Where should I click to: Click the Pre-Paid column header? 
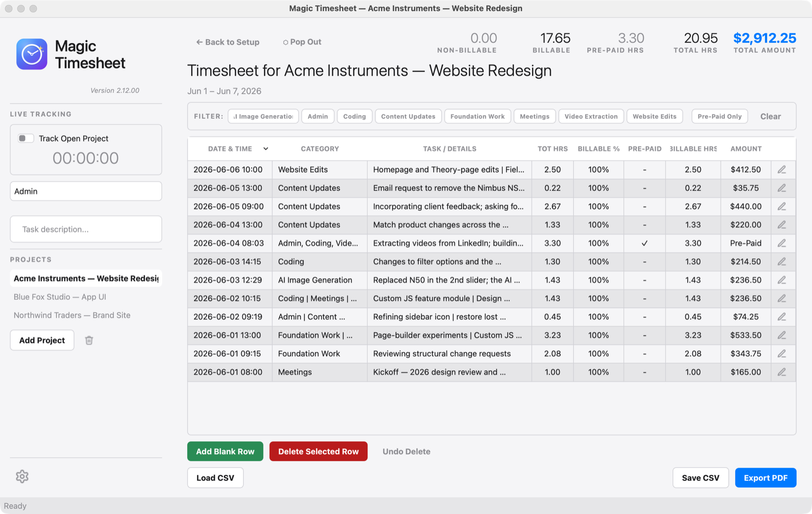[645, 149]
